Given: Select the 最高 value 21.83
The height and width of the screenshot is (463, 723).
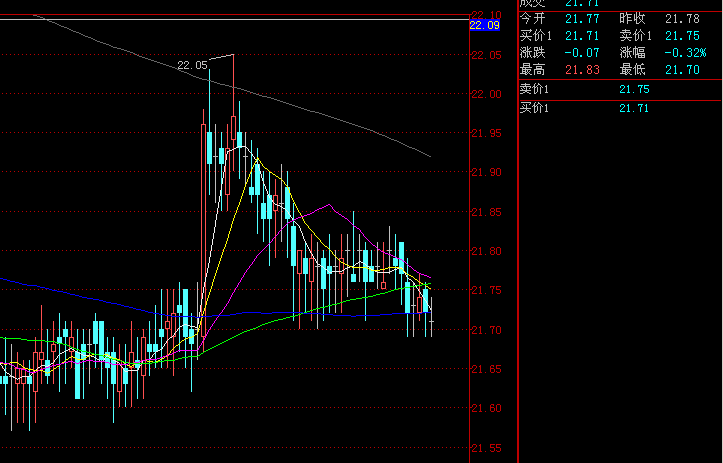Looking at the screenshot, I should point(582,70).
